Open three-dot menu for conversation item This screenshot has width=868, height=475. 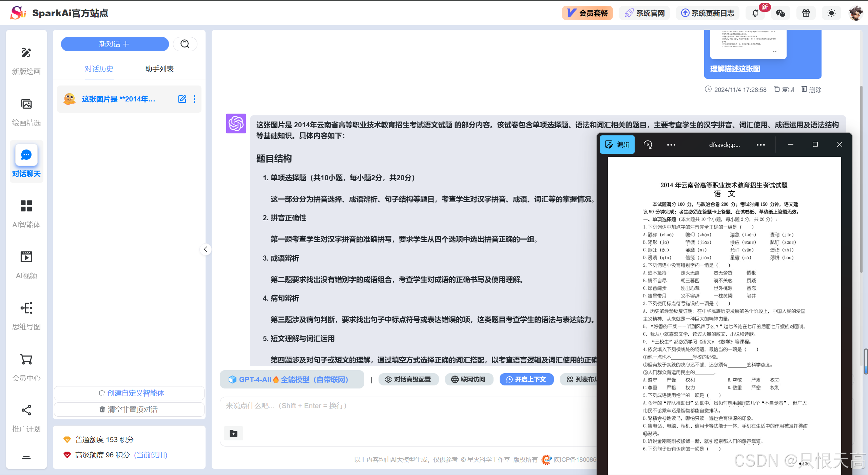[x=194, y=99]
